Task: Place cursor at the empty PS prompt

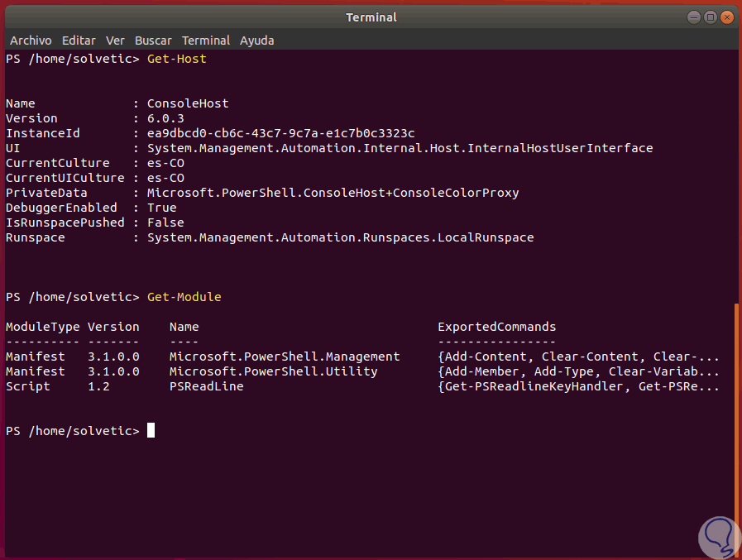Action: click(x=151, y=431)
